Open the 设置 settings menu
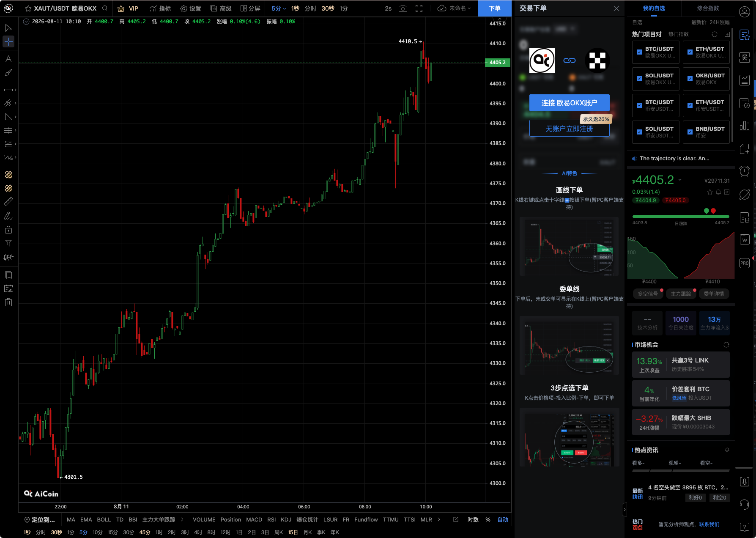This screenshot has width=756, height=538. 191,8
